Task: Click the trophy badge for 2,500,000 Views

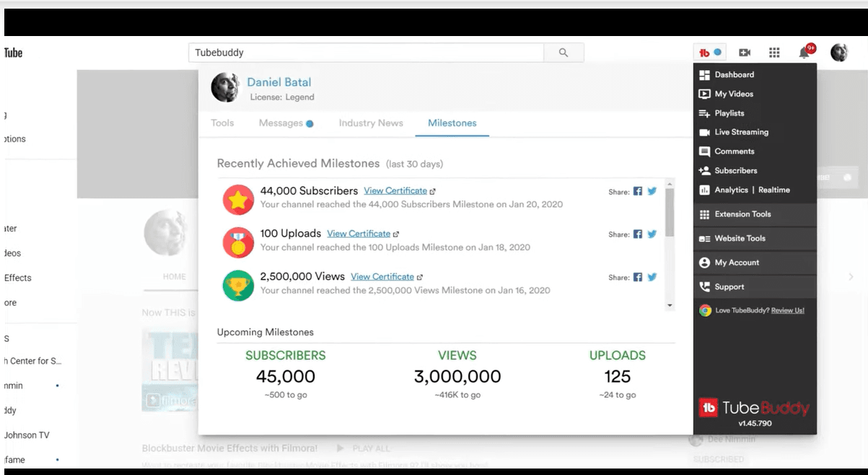Action: pyautogui.click(x=238, y=285)
